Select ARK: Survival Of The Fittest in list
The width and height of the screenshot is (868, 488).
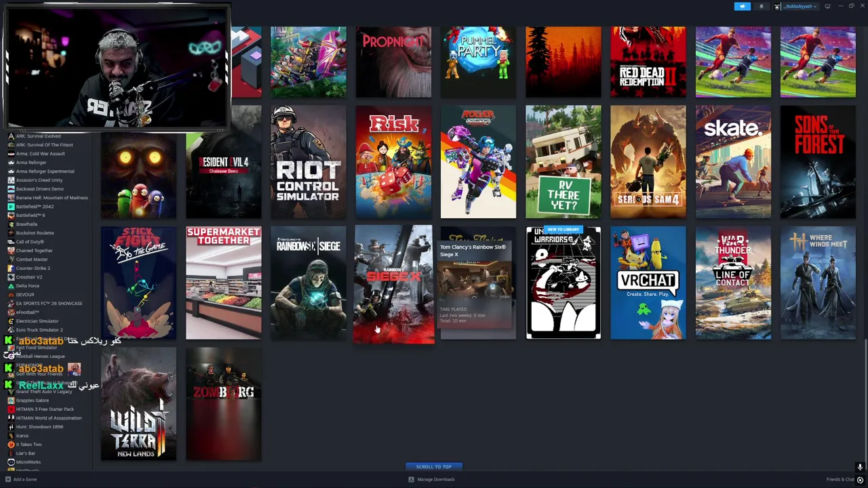(x=45, y=145)
